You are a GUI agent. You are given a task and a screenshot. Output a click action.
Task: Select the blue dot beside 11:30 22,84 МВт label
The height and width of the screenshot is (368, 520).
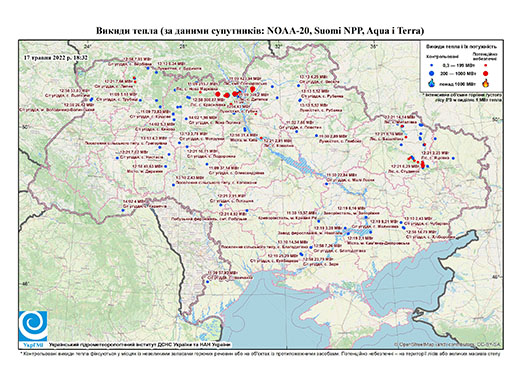[327, 184]
